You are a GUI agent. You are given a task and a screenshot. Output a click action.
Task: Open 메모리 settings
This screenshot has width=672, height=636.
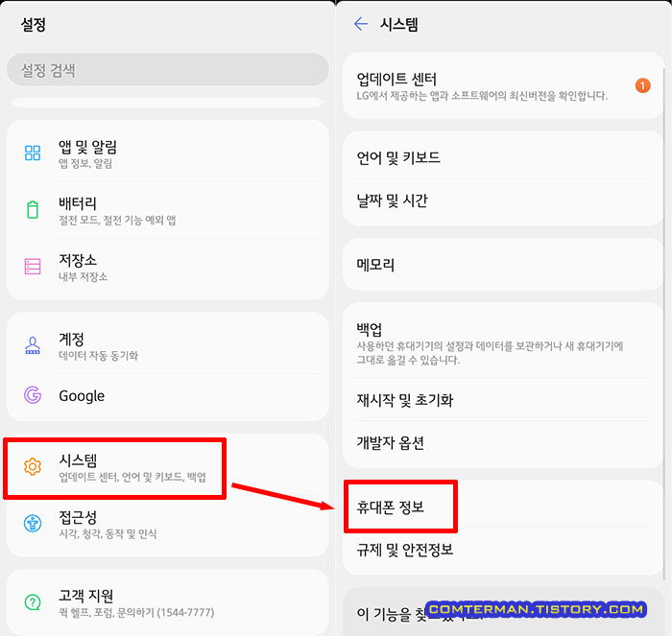[504, 264]
